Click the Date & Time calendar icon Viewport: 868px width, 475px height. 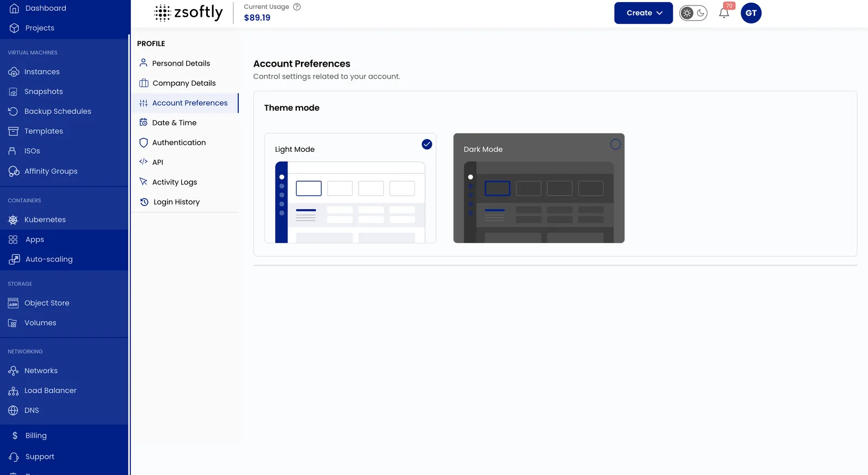[x=143, y=123]
